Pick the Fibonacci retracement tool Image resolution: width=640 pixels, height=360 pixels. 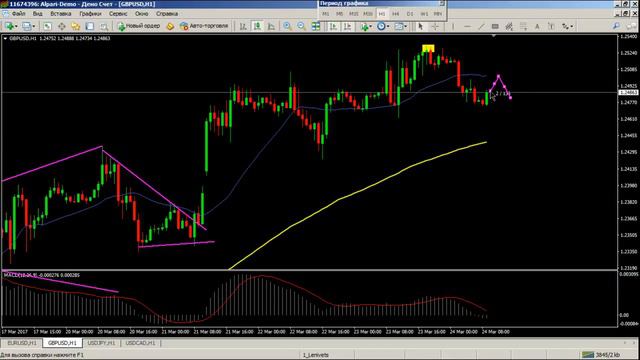[523, 26]
